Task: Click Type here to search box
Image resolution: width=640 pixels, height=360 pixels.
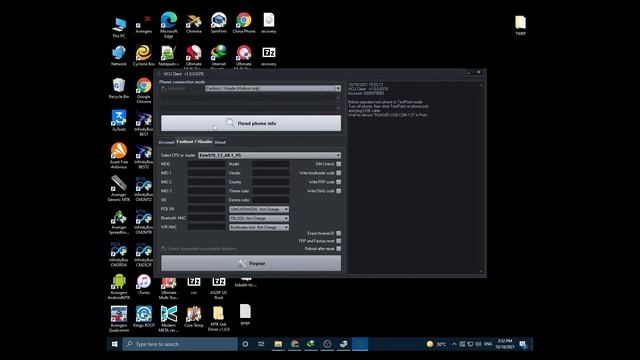Action: pos(180,344)
